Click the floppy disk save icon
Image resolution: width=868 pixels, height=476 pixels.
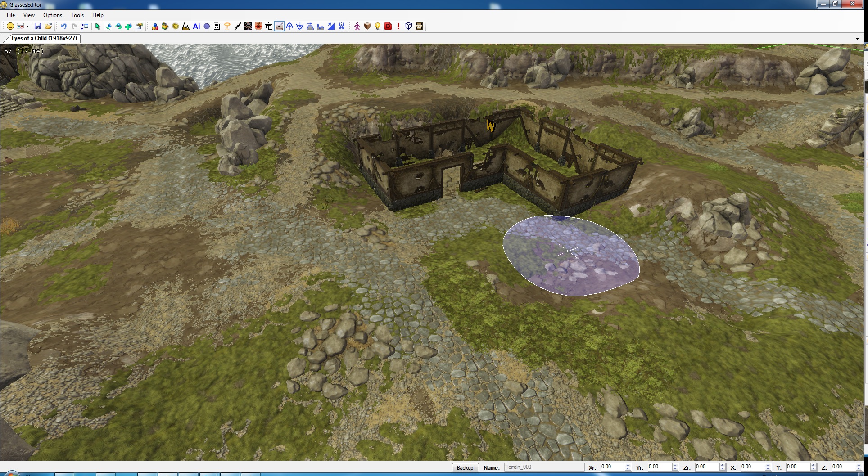[38, 27]
